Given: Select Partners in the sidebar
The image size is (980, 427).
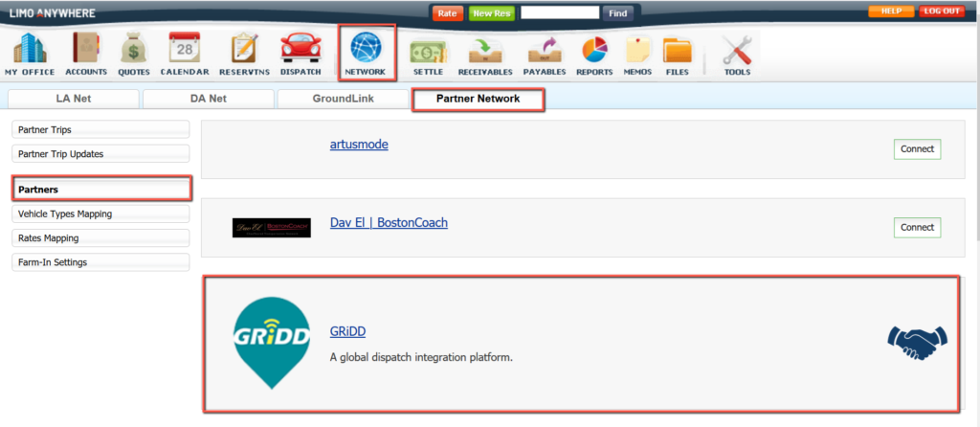Looking at the screenshot, I should (101, 189).
